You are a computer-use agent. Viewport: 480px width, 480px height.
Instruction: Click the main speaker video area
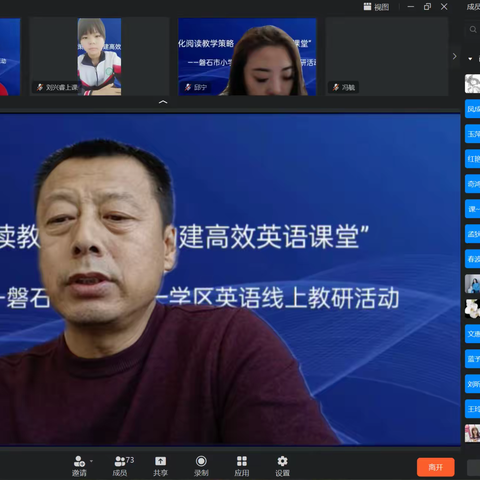230,279
